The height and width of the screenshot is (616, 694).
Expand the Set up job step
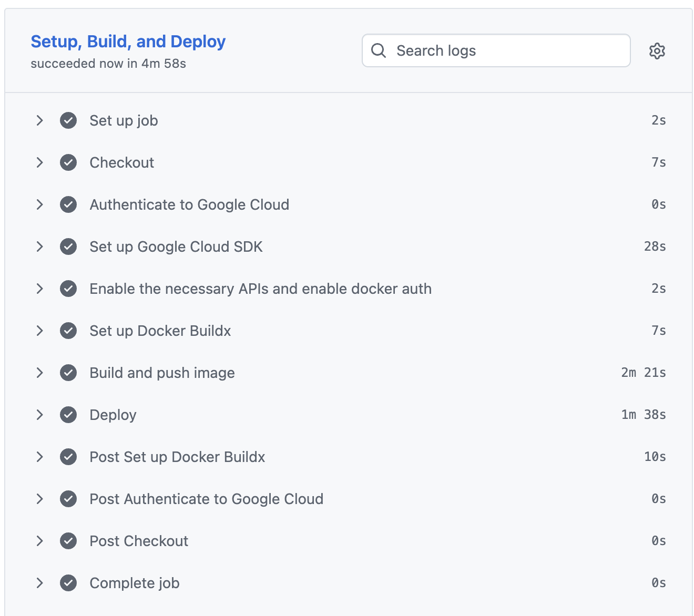[x=39, y=120]
